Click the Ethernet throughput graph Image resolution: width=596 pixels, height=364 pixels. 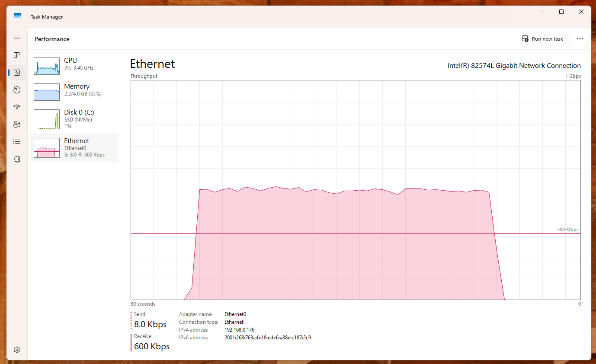355,190
